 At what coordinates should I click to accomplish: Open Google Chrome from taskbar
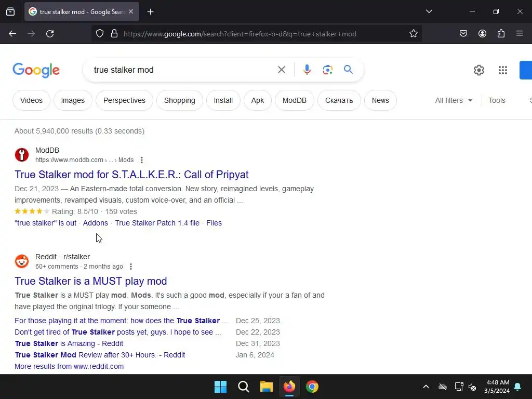coord(312,387)
